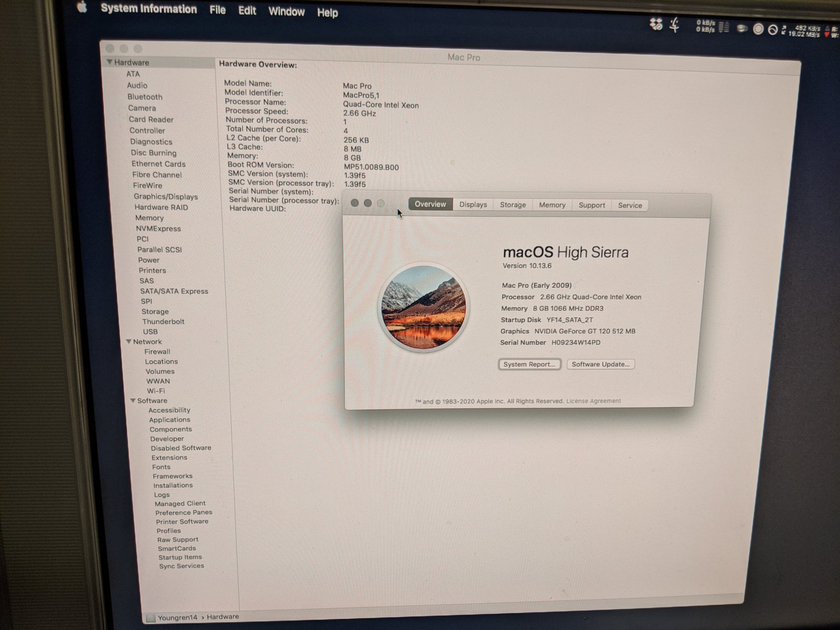840x630 pixels.
Task: Select Ethernet Cards in the sidebar
Action: pyautogui.click(x=158, y=164)
